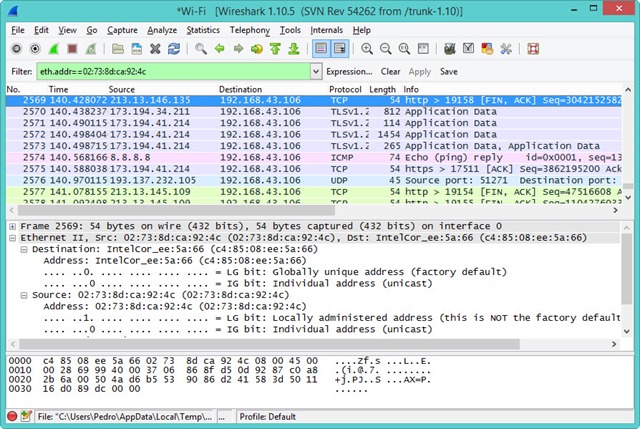Screen dimensions: 640x429
Task: Edit capture filters toolbar icon
Action: pyautogui.click(x=450, y=49)
